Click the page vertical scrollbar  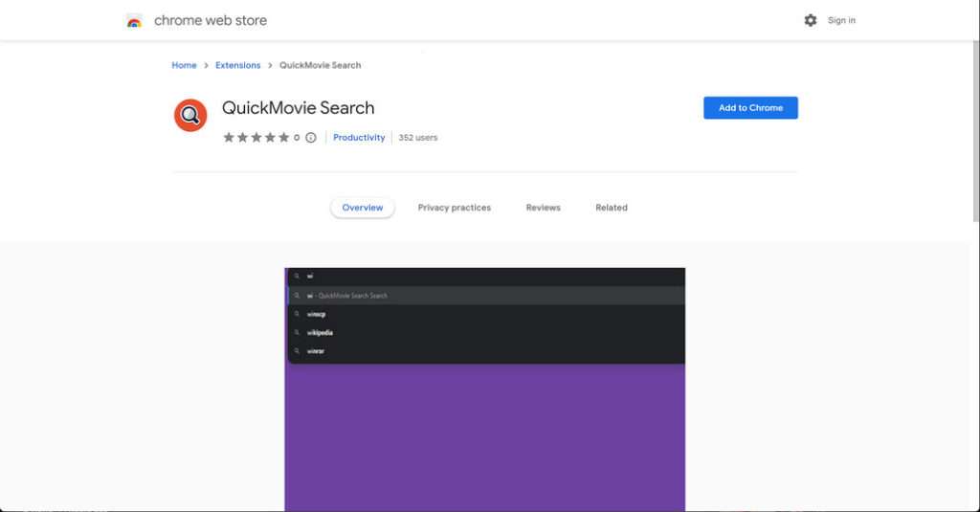pos(975,131)
